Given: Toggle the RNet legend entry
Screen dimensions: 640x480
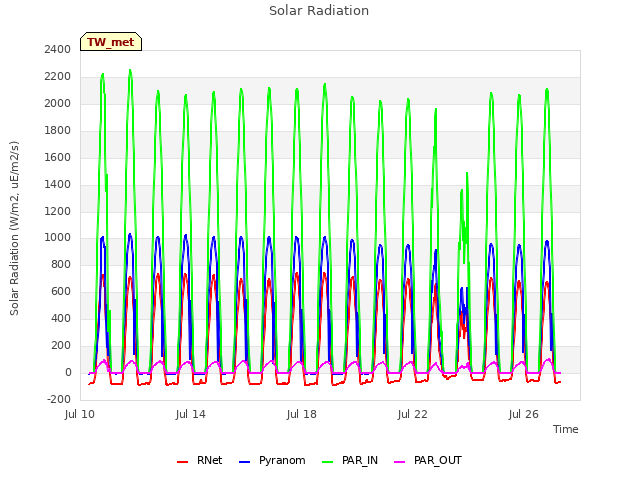Looking at the screenshot, I should point(200,460).
